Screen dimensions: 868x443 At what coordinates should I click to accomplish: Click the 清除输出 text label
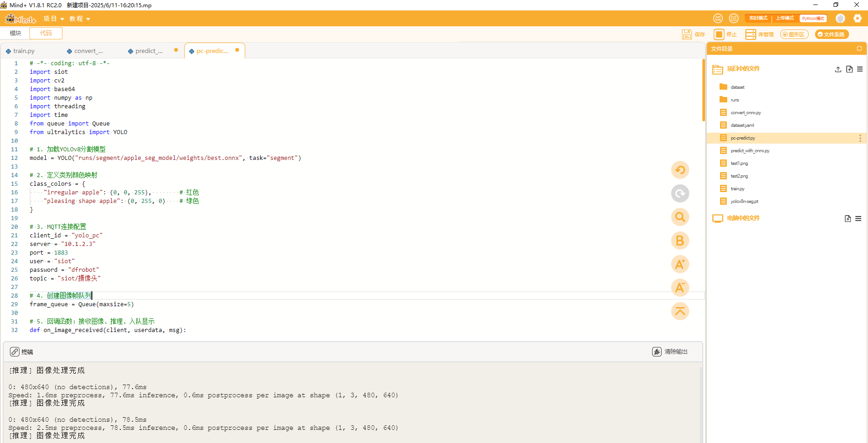coord(676,352)
